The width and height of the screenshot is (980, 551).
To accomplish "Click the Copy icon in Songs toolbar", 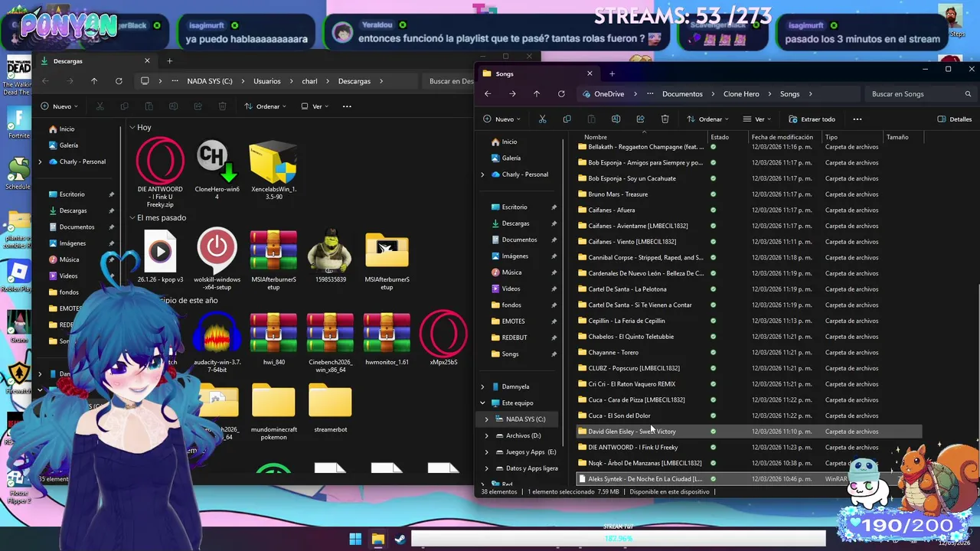I will (567, 119).
